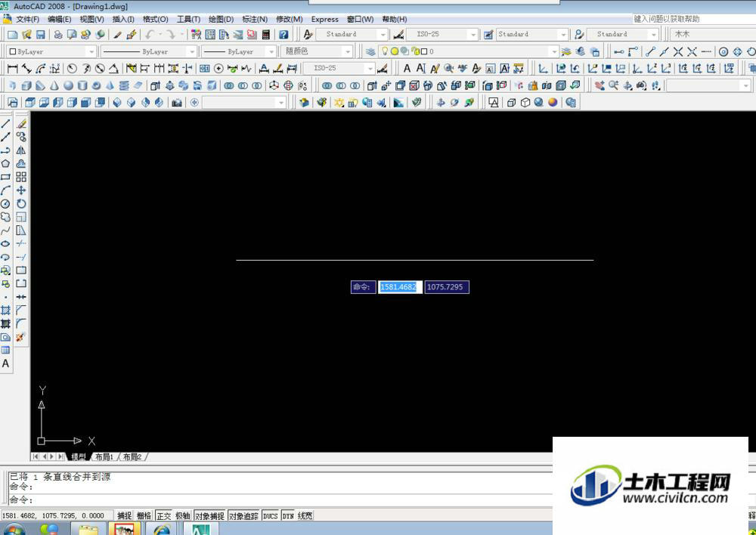Select the Mirror modify tool

(21, 150)
